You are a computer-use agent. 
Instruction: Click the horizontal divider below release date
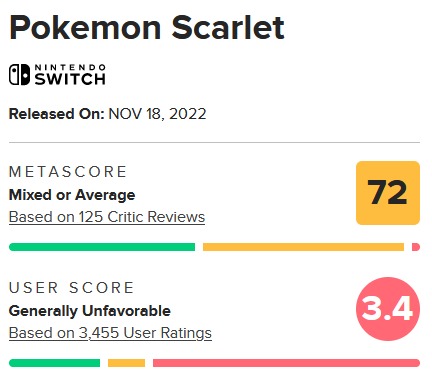[x=214, y=142]
